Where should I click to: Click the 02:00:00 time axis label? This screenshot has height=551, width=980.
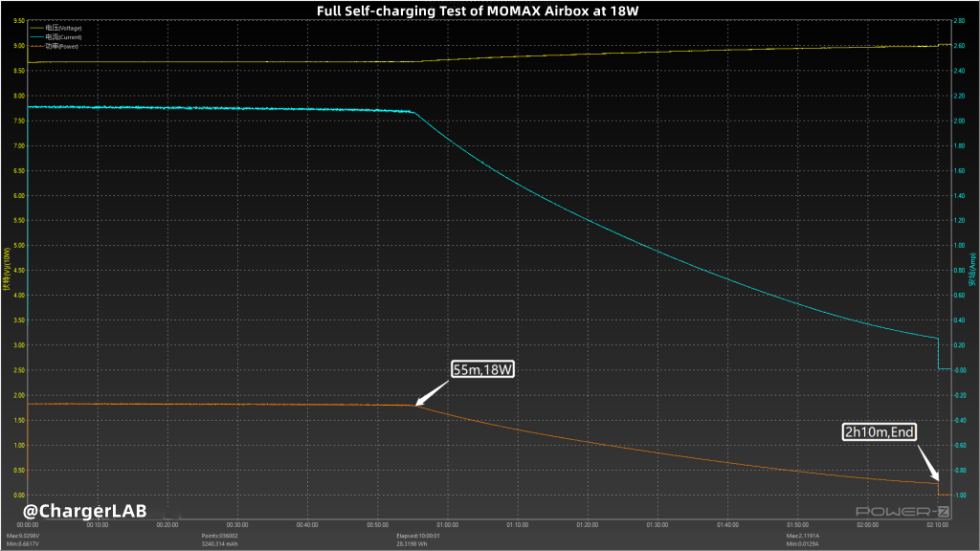pos(867,525)
